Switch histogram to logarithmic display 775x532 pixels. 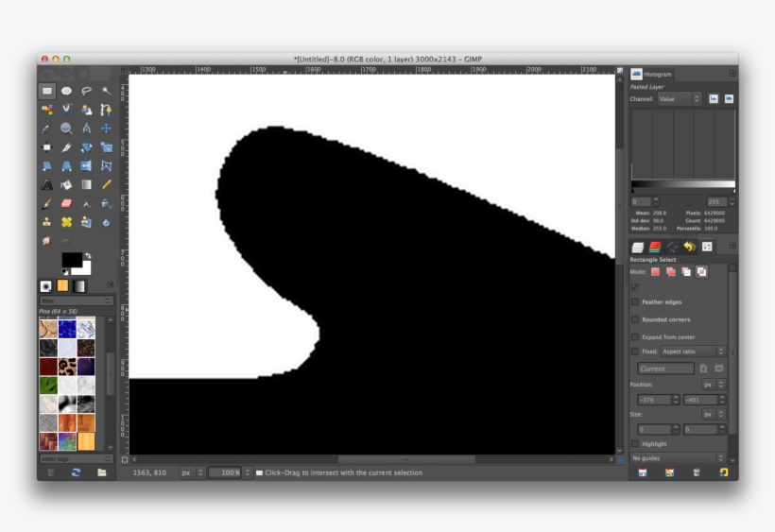[x=729, y=99]
